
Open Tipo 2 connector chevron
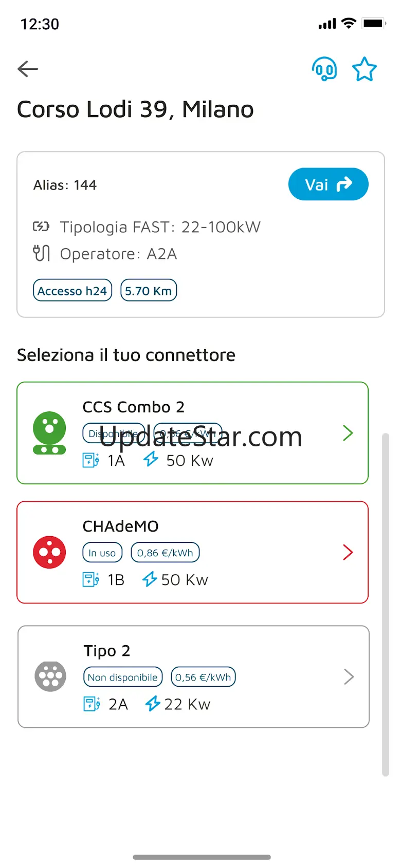(349, 677)
